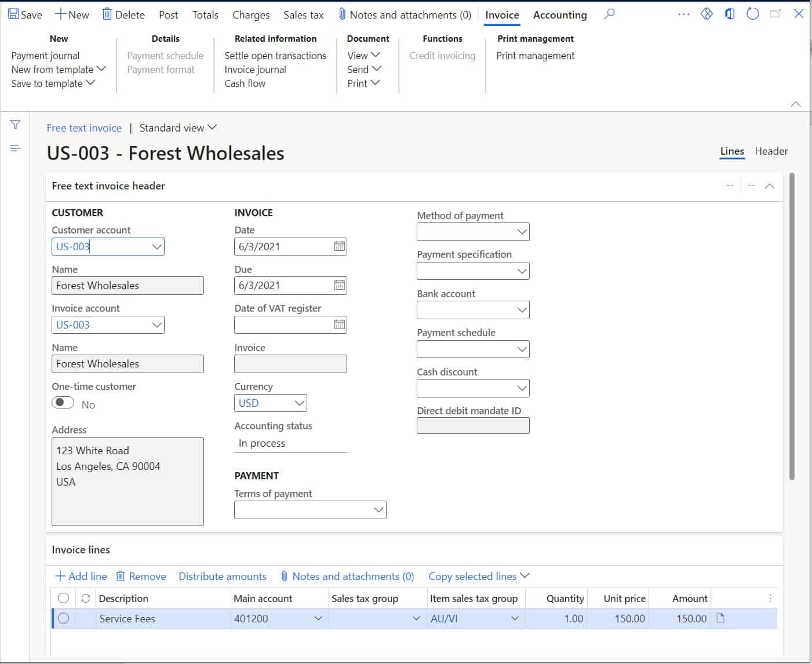The width and height of the screenshot is (812, 664).
Task: Click Settle open transactions
Action: coord(275,55)
